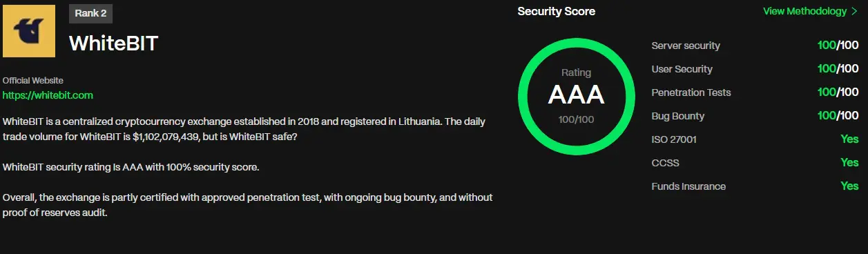The width and height of the screenshot is (868, 254).
Task: Click the ISO 27001 Yes value
Action: click(849, 139)
